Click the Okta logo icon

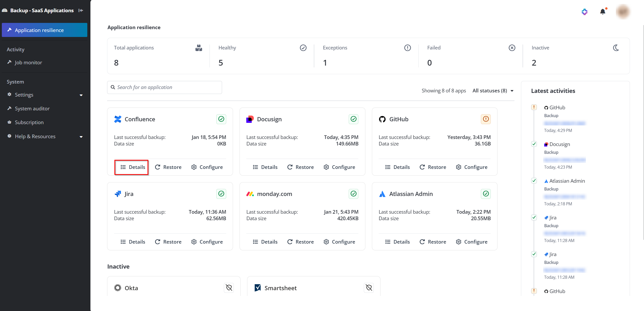pyautogui.click(x=118, y=288)
